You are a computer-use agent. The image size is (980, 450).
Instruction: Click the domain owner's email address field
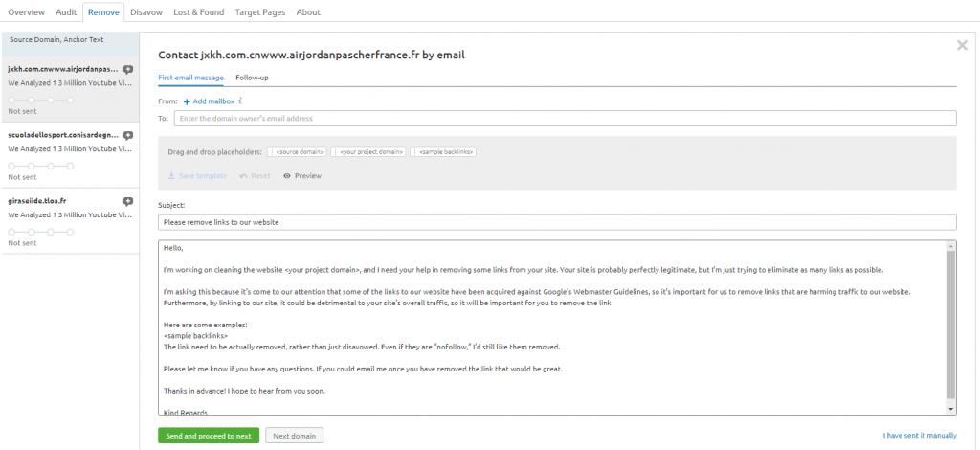[x=565, y=118]
